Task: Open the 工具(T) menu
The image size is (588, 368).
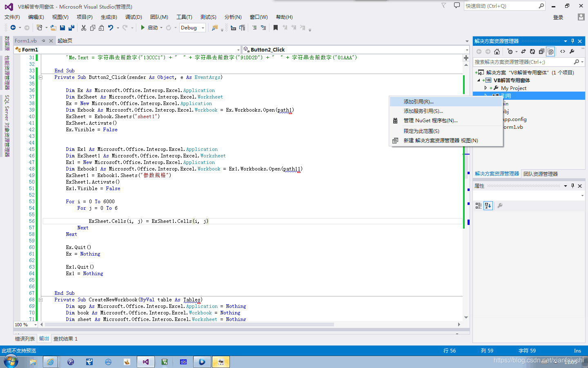Action: point(184,17)
